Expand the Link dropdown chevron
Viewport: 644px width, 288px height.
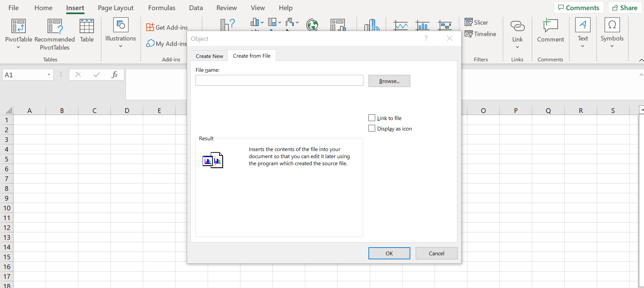click(517, 47)
